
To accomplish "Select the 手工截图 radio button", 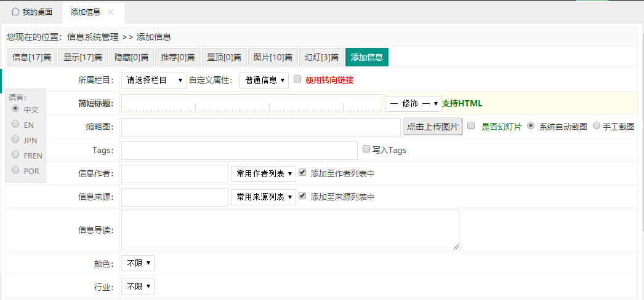I will [x=596, y=126].
